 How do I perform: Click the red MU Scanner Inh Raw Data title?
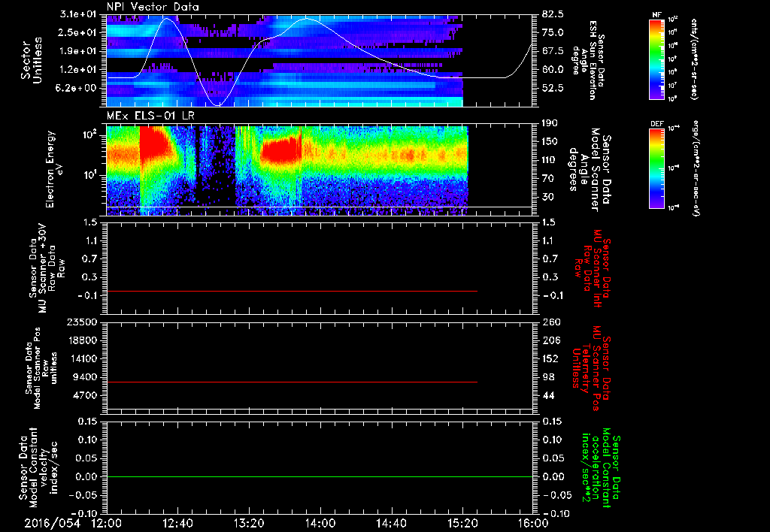[594, 268]
